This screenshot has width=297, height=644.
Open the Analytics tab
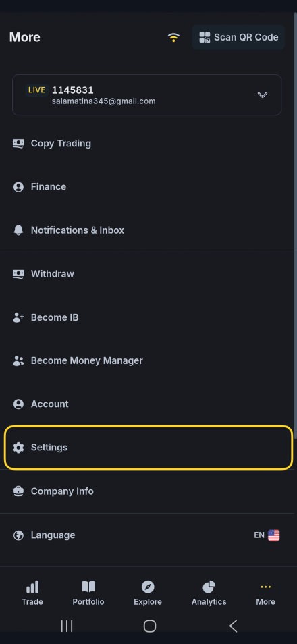click(209, 593)
